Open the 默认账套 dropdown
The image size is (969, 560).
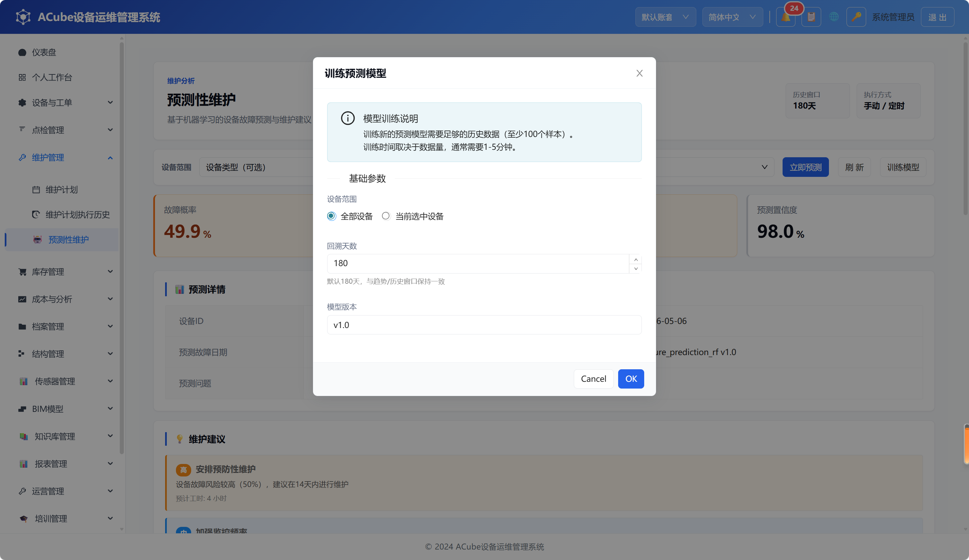tap(665, 17)
